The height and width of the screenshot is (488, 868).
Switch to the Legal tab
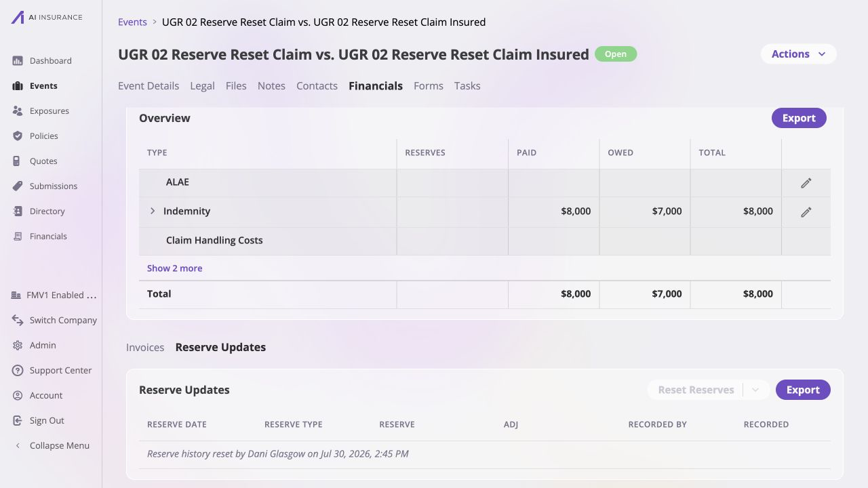coord(202,86)
